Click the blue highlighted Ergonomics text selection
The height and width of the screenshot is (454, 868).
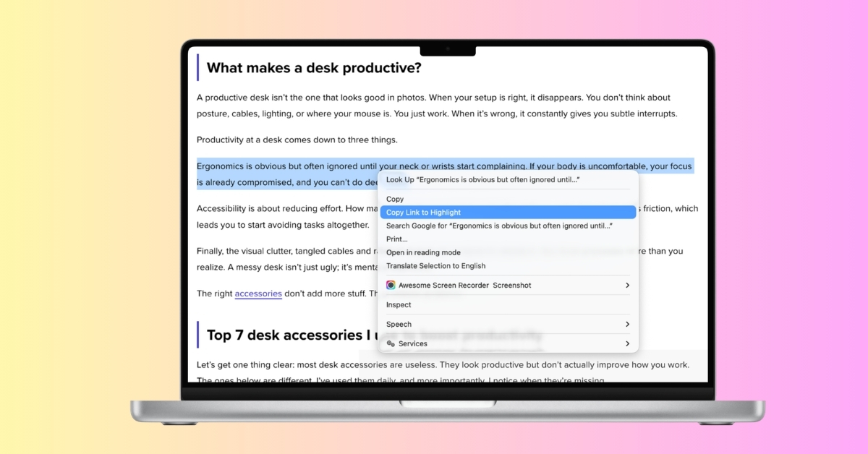[x=289, y=166]
